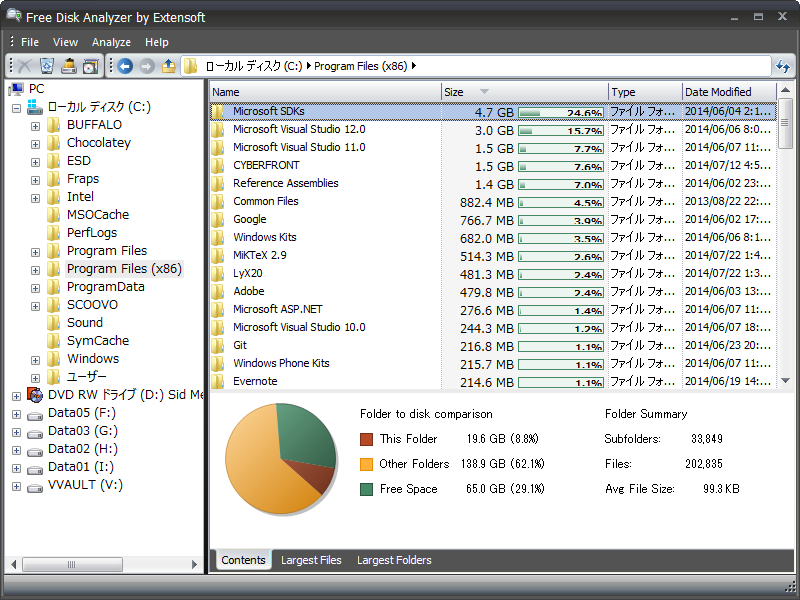Open the Help menu

157,42
